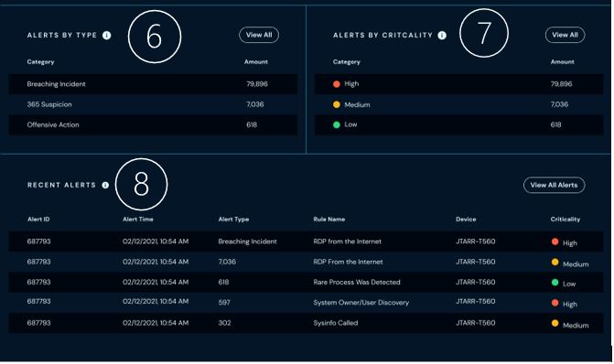
Task: Select the 365 Suspicion category row
Action: [153, 104]
